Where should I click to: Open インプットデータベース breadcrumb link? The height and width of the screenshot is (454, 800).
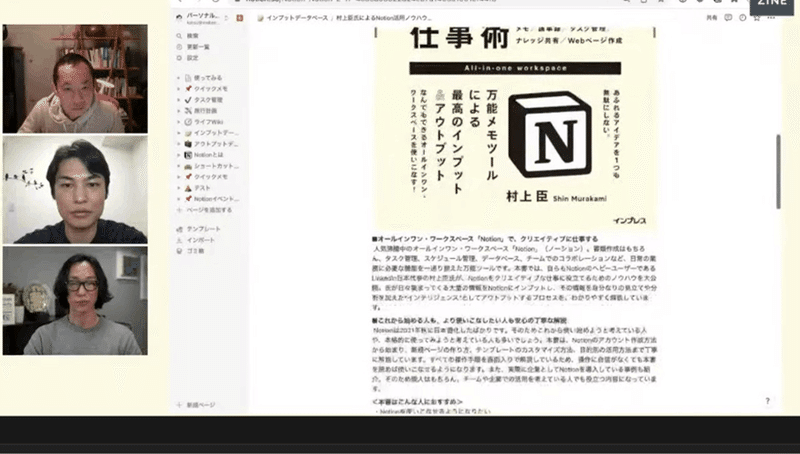point(297,18)
